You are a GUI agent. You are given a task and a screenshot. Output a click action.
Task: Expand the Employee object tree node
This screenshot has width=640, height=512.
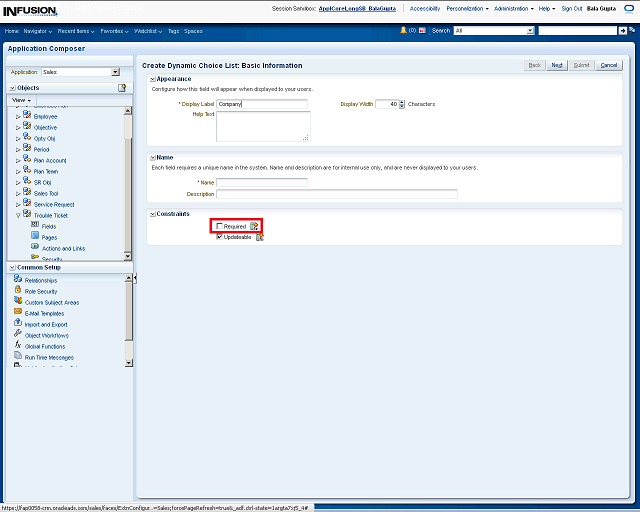point(17,117)
